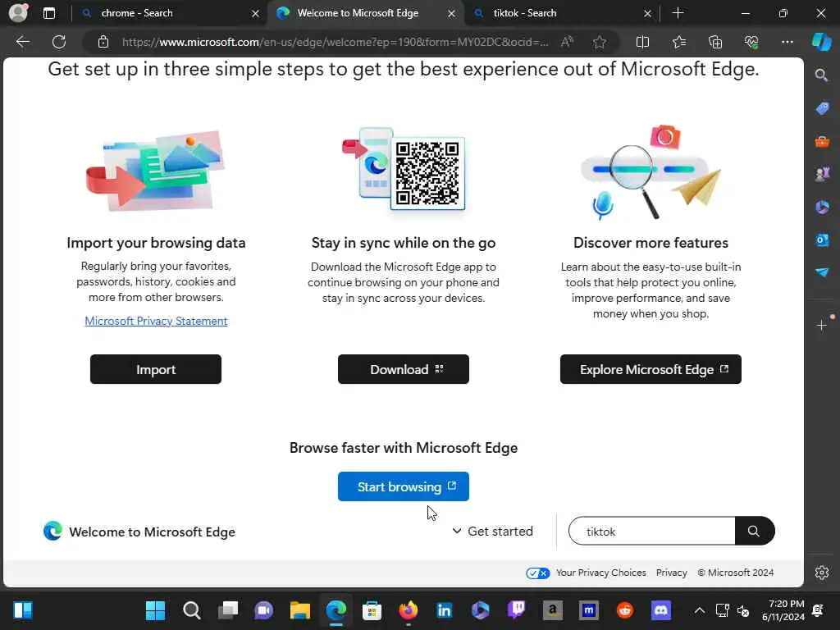Open sidebar Microsoft 365 icon
The height and width of the screenshot is (630, 840).
pos(822,208)
